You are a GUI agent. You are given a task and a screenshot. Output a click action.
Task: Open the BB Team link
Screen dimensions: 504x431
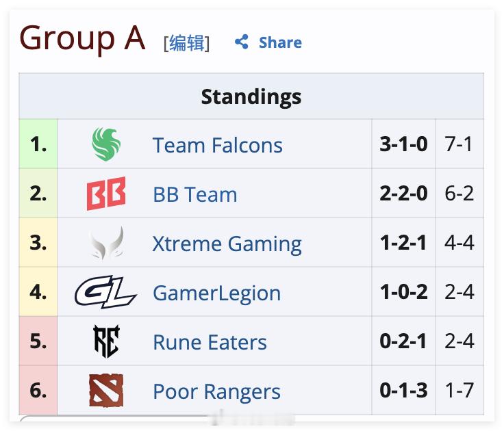(195, 194)
